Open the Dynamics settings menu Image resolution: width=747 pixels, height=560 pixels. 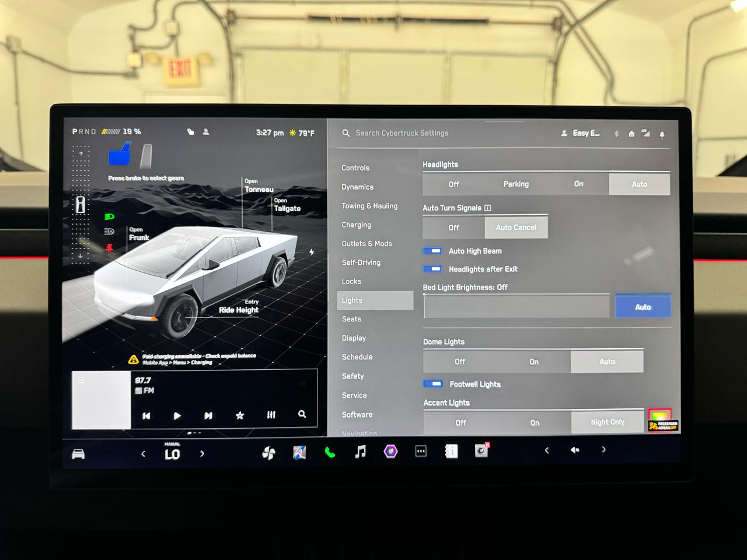click(x=358, y=187)
